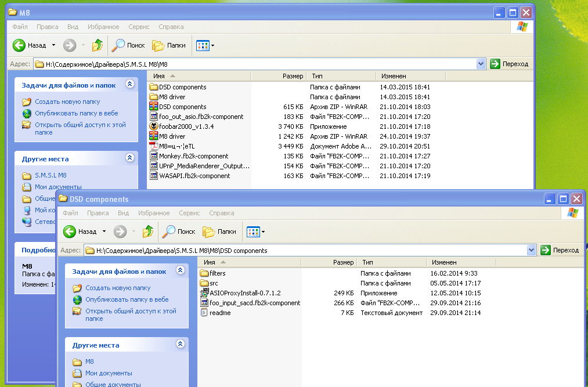Select the foo_out_asio.fb2k-component file icon
The width and height of the screenshot is (588, 387).
[153, 117]
